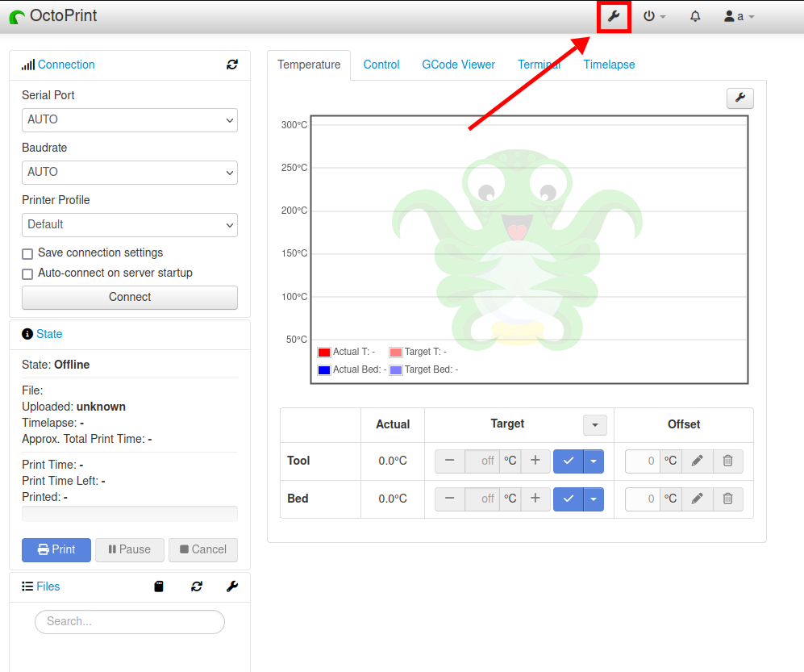
Task: Toggle the Actual T red legend swatch
Action: pos(324,353)
